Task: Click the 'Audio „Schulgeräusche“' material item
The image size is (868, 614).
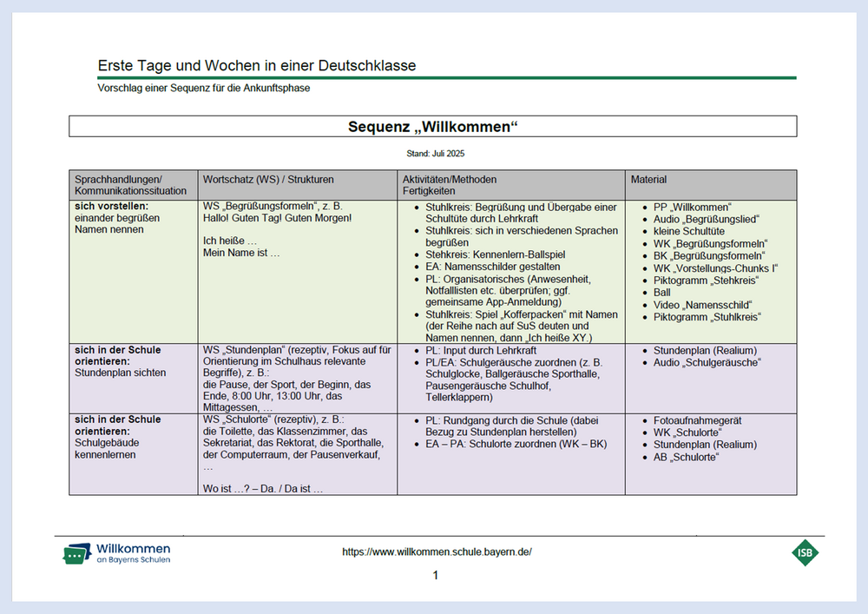Action: (707, 362)
